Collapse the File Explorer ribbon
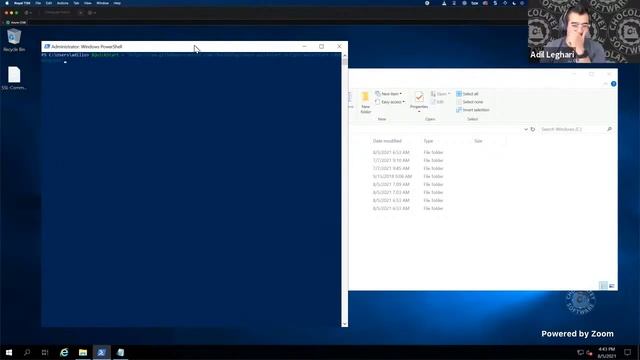Screen dimensions: 640x360 pyautogui.click(x=606, y=84)
